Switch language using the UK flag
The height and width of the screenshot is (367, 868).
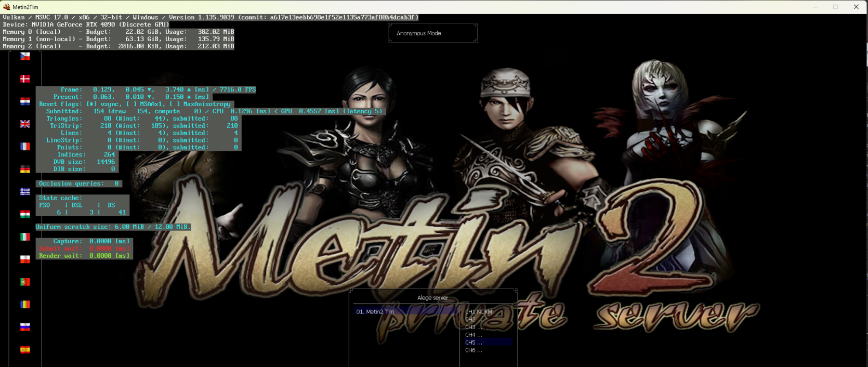[25, 124]
